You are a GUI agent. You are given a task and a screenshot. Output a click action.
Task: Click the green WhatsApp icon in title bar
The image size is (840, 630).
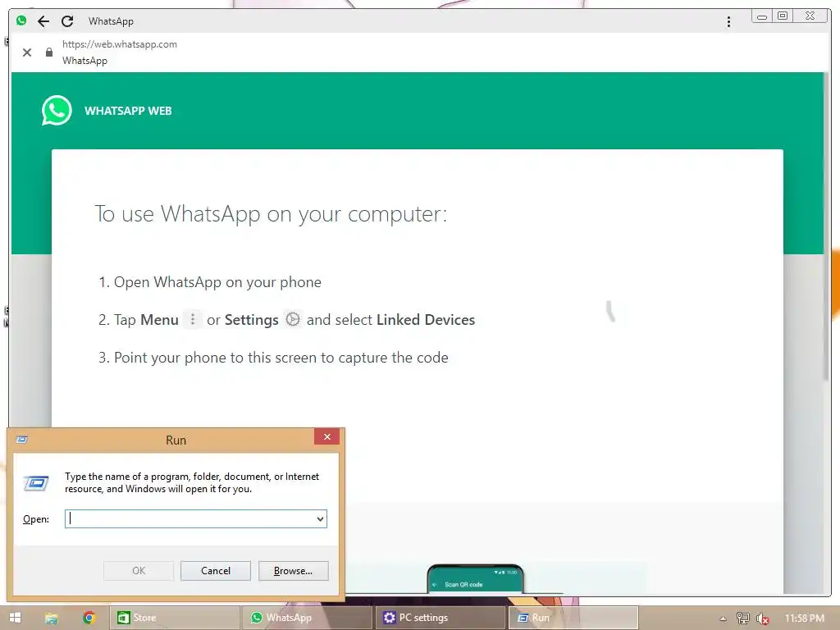click(21, 21)
